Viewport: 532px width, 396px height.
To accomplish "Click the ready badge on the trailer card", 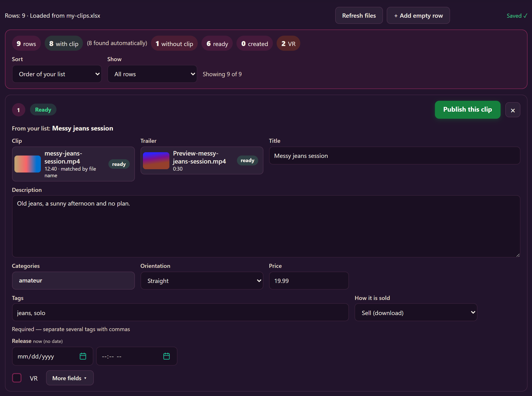I will (x=247, y=160).
